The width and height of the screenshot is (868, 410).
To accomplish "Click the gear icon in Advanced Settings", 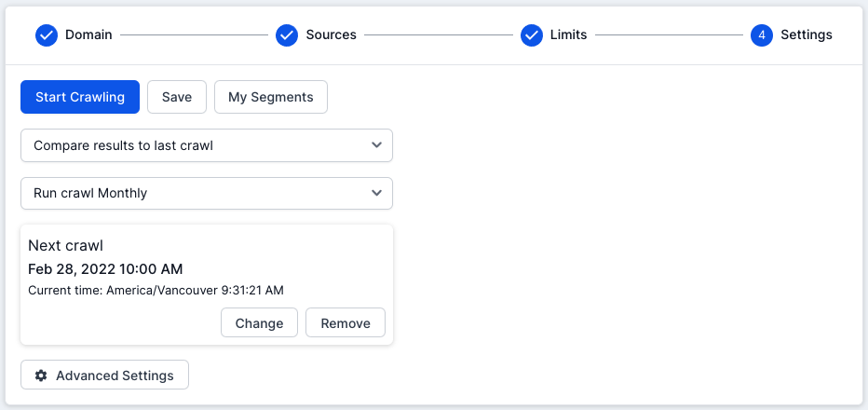I will click(41, 376).
